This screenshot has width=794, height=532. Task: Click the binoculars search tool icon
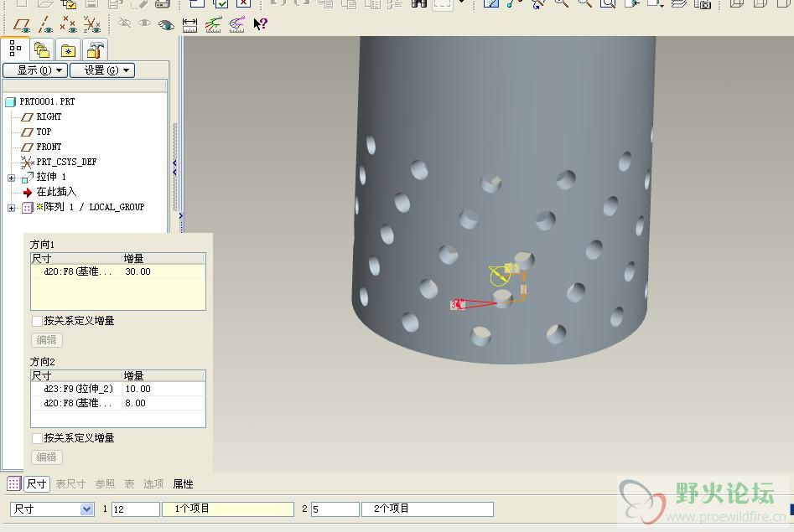418,3
